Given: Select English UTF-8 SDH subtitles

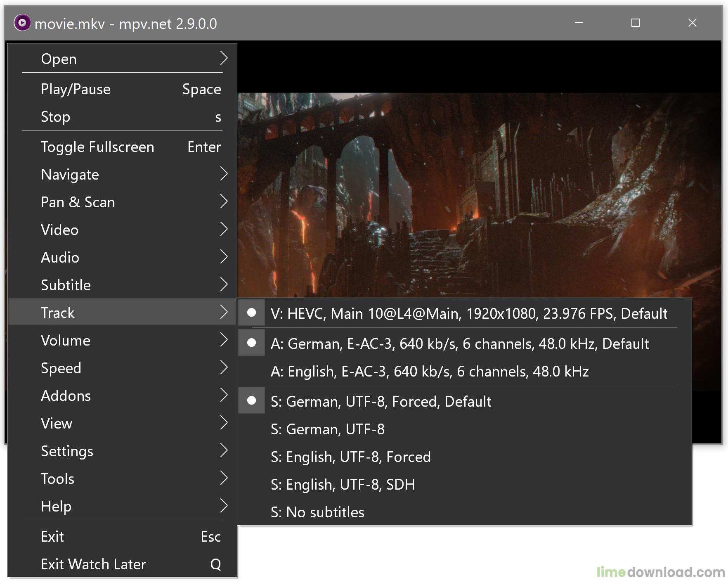Looking at the screenshot, I should 343,484.
